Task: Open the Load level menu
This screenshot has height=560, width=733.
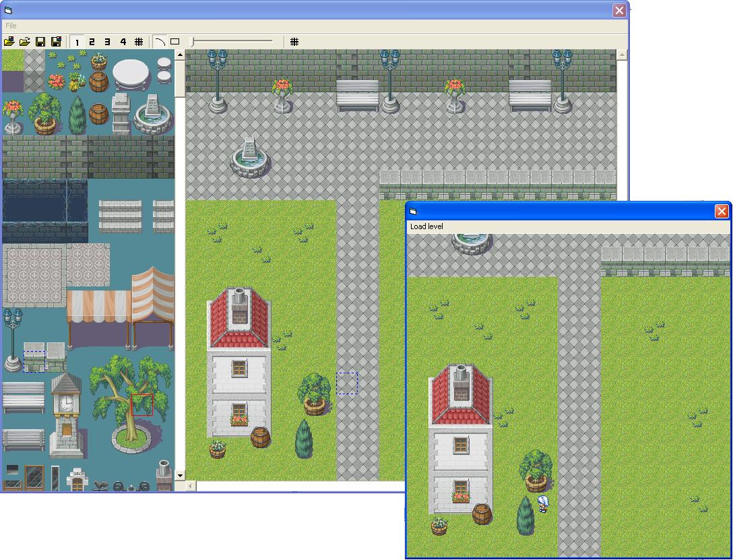Action: click(426, 226)
